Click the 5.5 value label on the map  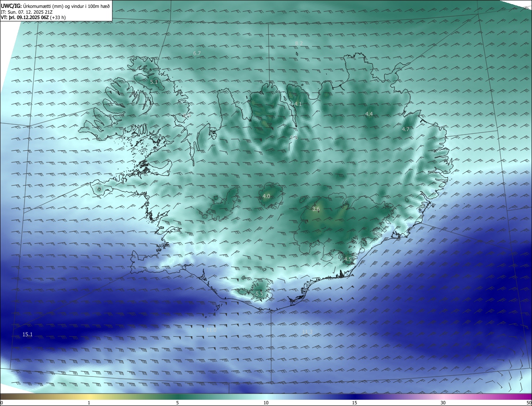[259, 294]
